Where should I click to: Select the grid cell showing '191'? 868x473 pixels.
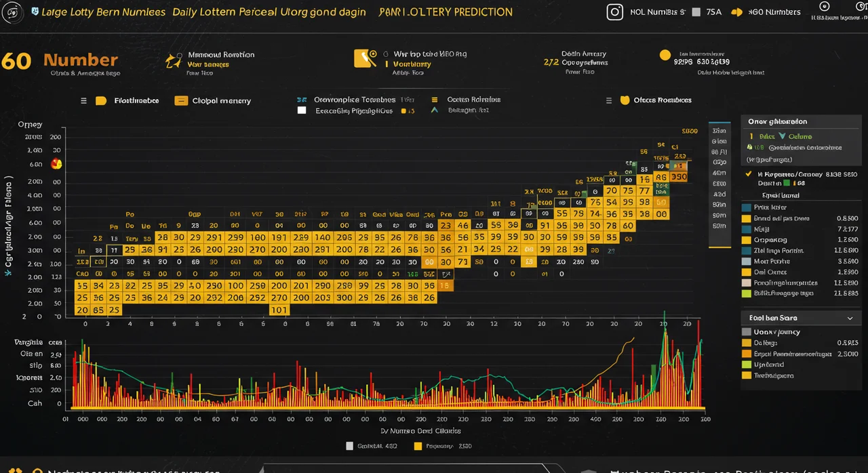(279, 238)
